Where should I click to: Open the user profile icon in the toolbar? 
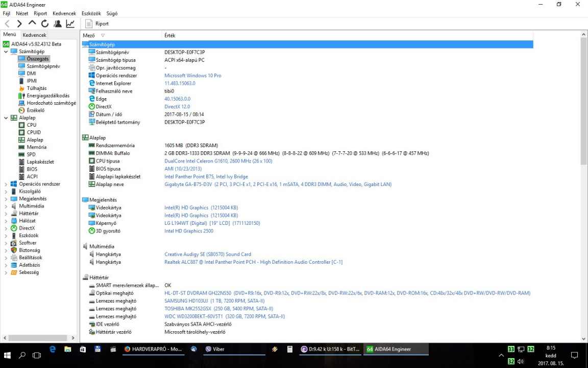click(x=57, y=24)
